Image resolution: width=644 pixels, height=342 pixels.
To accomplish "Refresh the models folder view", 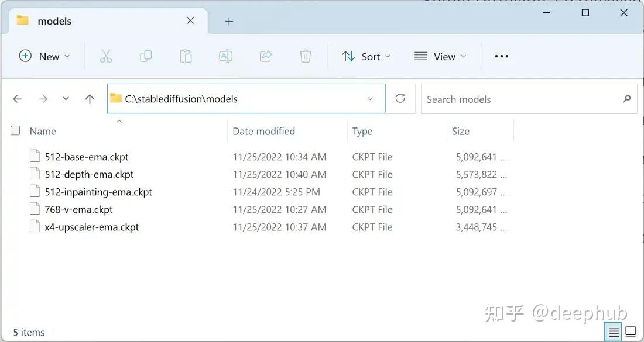I will (400, 98).
